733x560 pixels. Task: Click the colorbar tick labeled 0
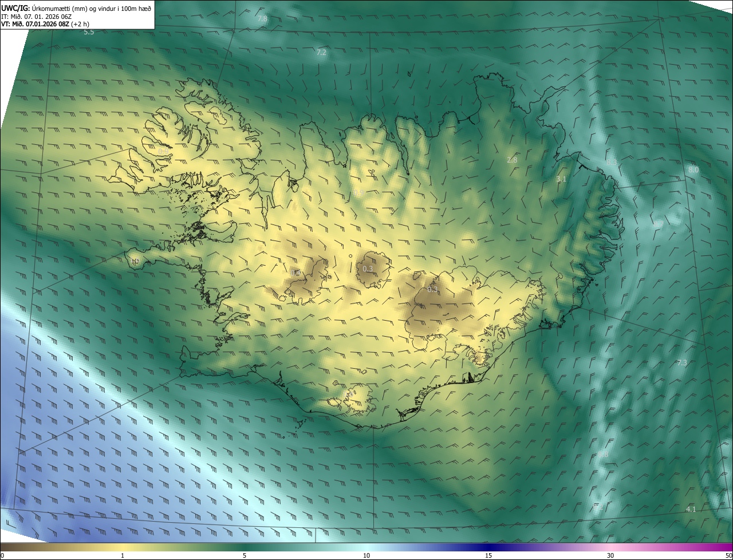click(x=2, y=555)
